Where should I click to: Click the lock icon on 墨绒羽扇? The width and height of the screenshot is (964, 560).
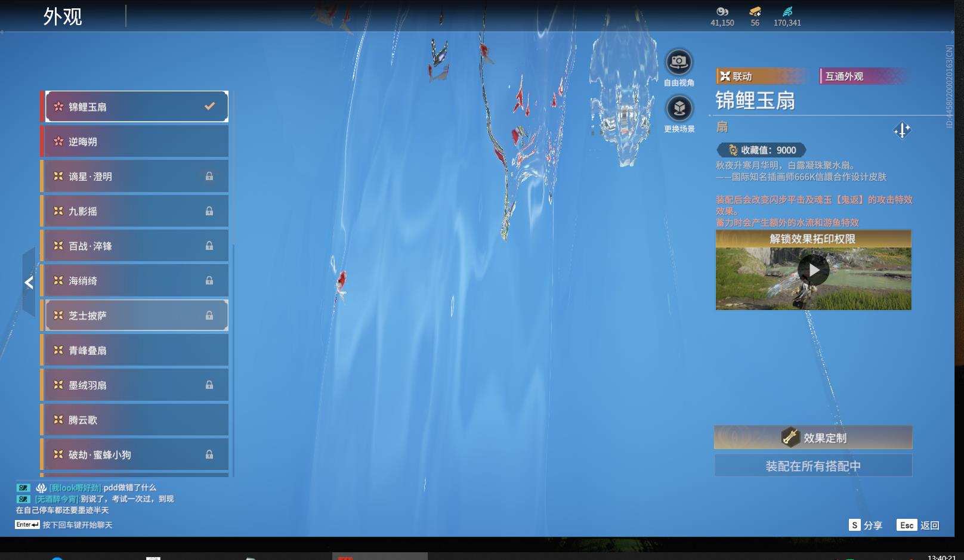click(209, 385)
